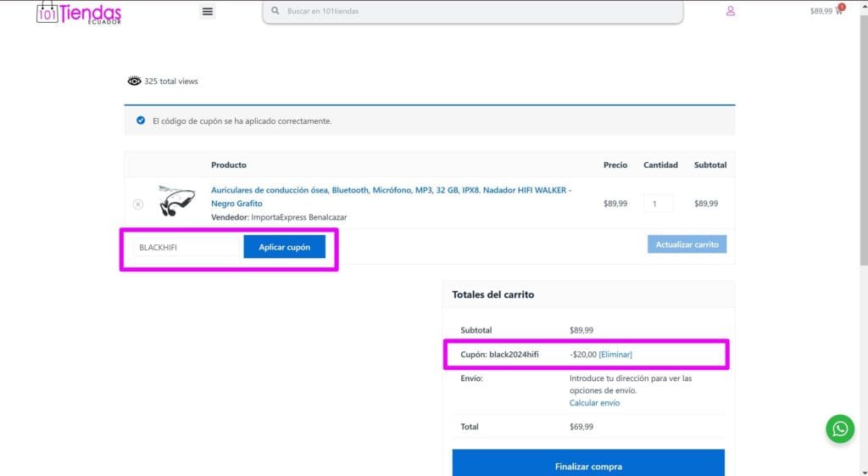Click the Cupón: black2024hifi label
The height and width of the screenshot is (476, 868).
tap(499, 354)
